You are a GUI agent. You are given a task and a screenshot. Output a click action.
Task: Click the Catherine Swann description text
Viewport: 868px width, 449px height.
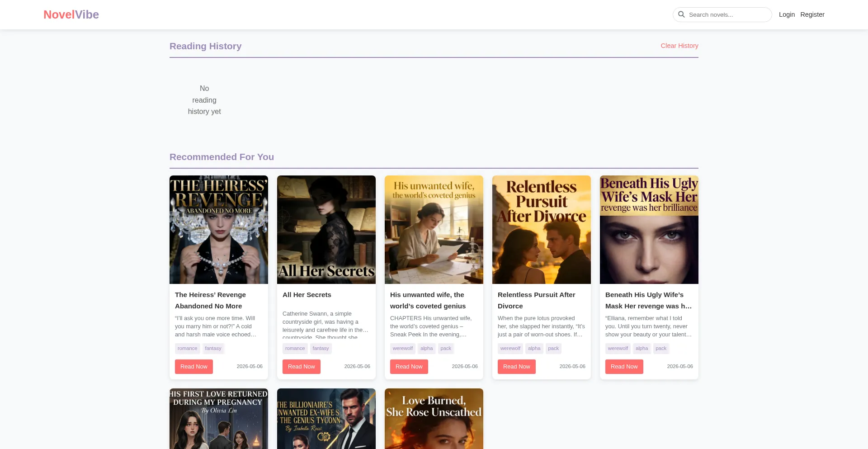click(x=326, y=324)
